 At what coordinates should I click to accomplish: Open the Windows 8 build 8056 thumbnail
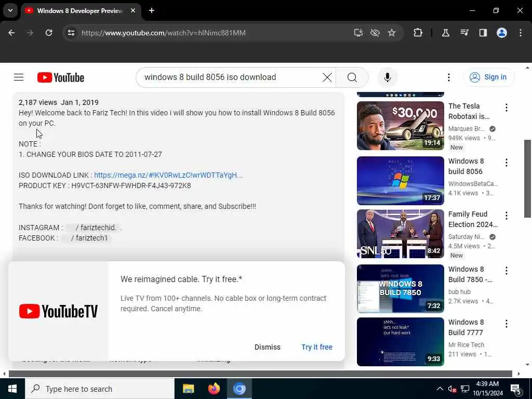pyautogui.click(x=401, y=180)
